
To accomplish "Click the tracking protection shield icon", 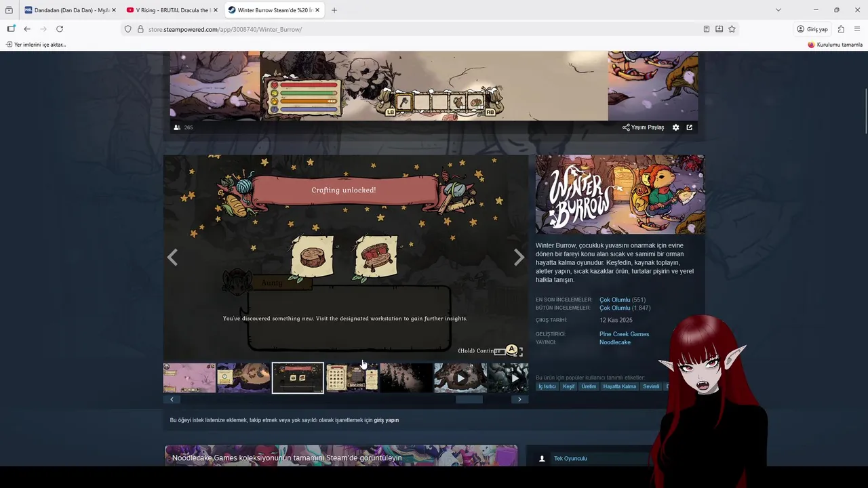I will 127,29.
